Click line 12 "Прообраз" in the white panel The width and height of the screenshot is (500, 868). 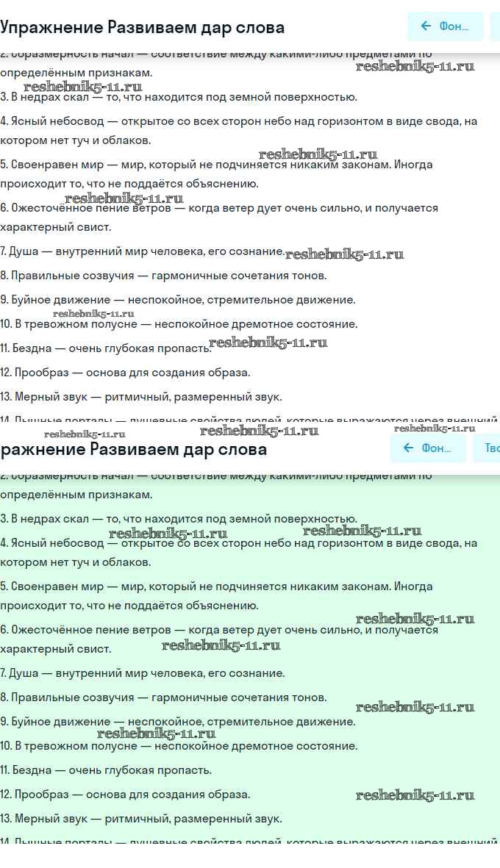125,373
